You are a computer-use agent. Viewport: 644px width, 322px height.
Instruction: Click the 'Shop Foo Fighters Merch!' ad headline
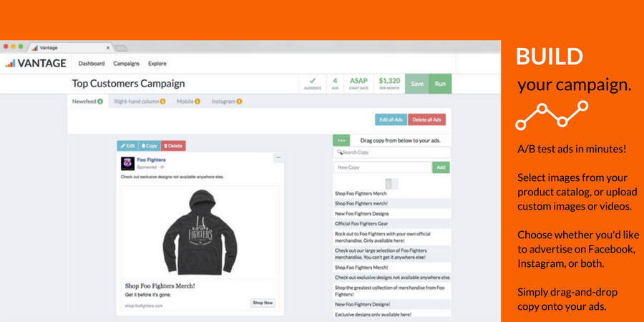coord(160,286)
